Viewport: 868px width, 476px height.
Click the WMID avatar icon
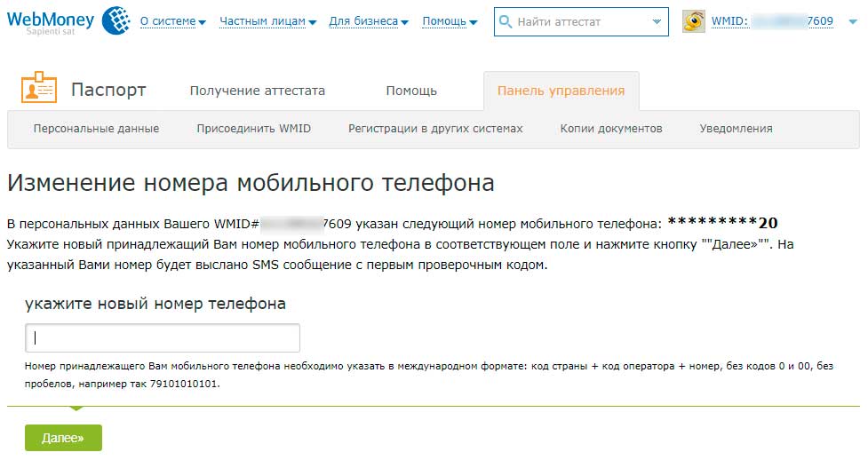(x=693, y=21)
